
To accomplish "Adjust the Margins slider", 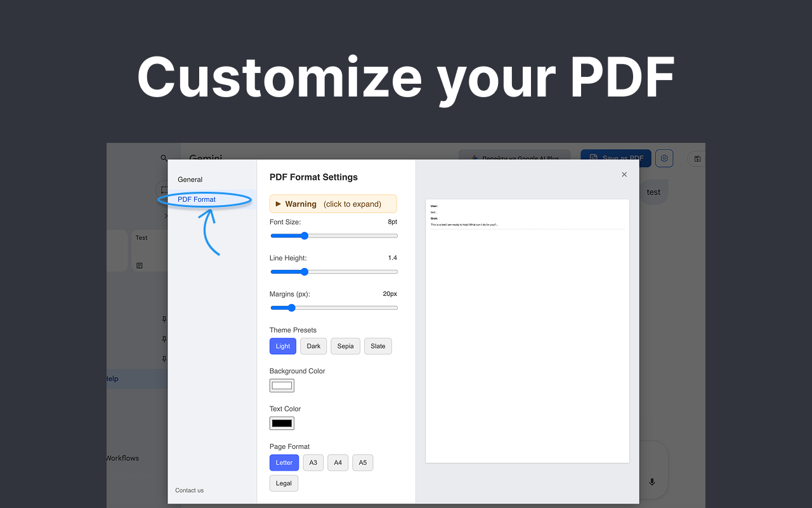I will [x=291, y=307].
